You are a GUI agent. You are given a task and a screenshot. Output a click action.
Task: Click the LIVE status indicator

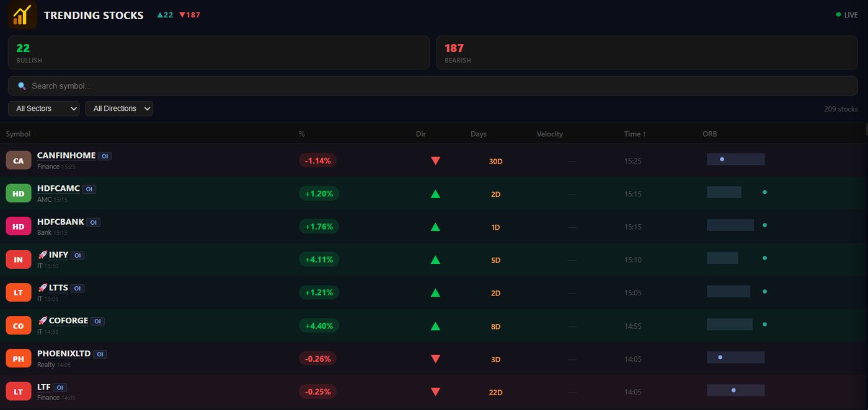coord(847,15)
